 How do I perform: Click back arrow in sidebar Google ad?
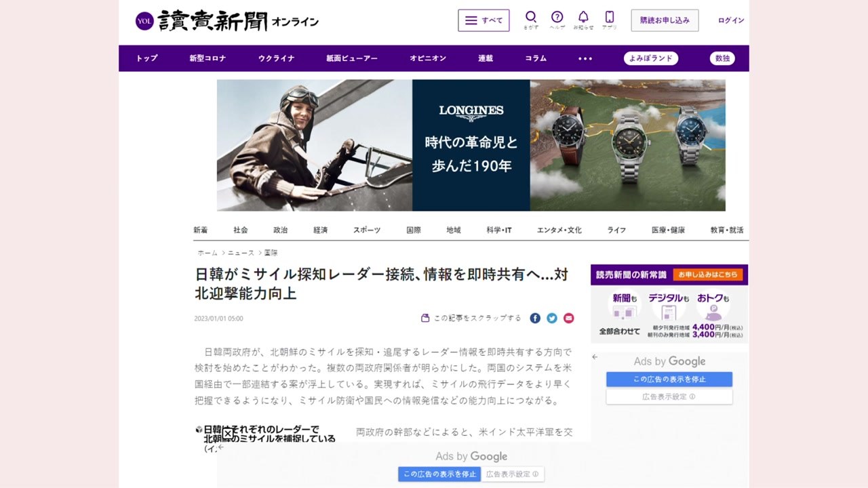(595, 357)
